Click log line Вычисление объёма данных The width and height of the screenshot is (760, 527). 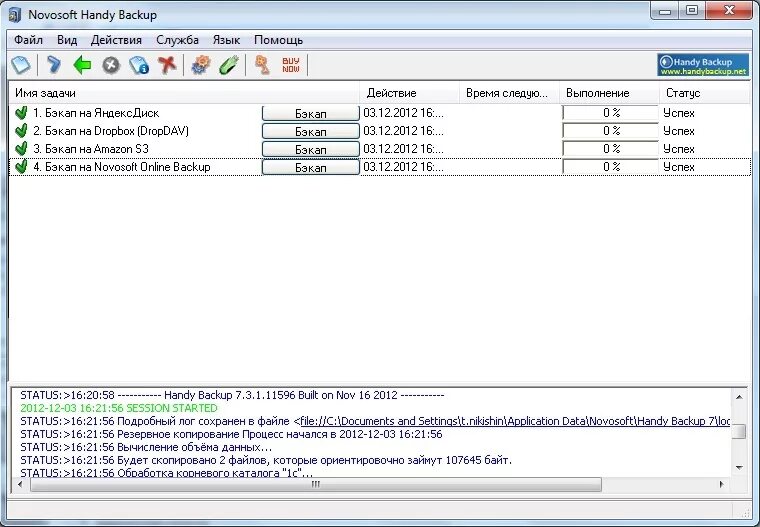146,447
